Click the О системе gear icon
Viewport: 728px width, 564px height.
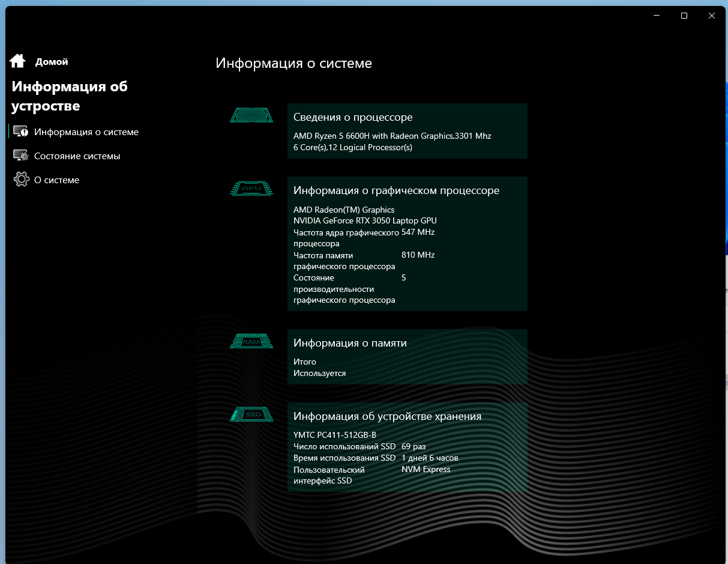point(21,180)
